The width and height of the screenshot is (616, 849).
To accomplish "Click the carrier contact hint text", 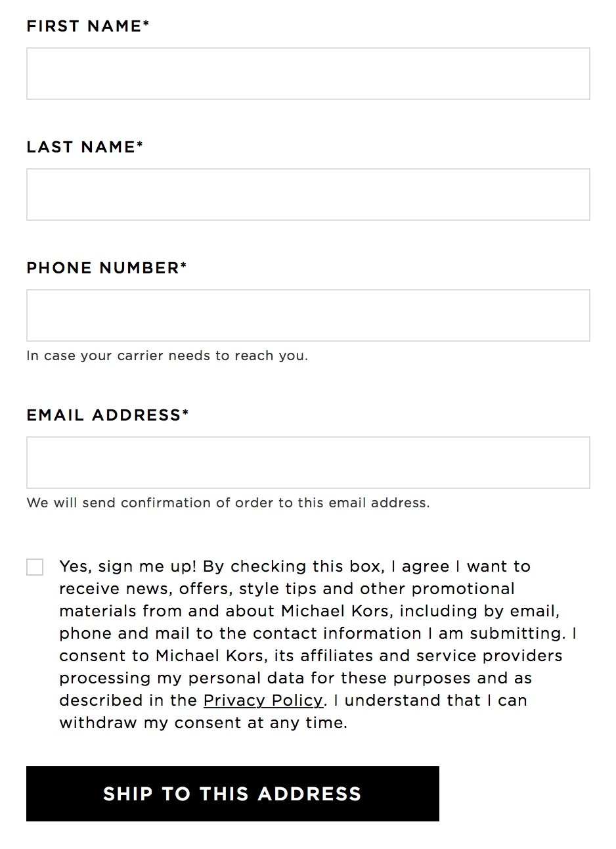I will pos(167,356).
